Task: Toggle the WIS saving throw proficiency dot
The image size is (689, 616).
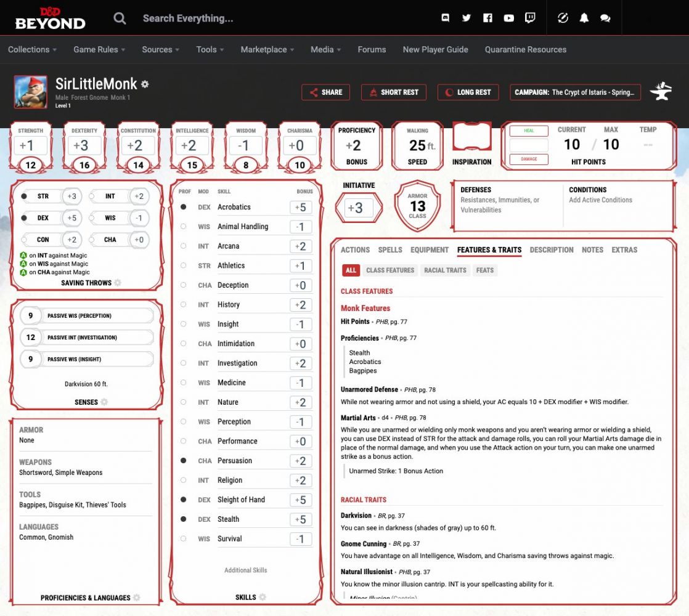Action: [x=92, y=218]
